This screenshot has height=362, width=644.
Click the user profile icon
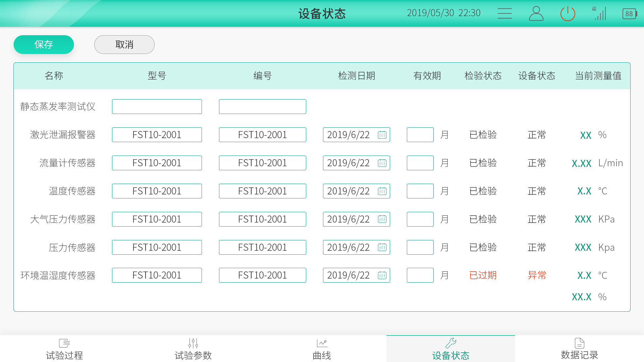tap(536, 13)
